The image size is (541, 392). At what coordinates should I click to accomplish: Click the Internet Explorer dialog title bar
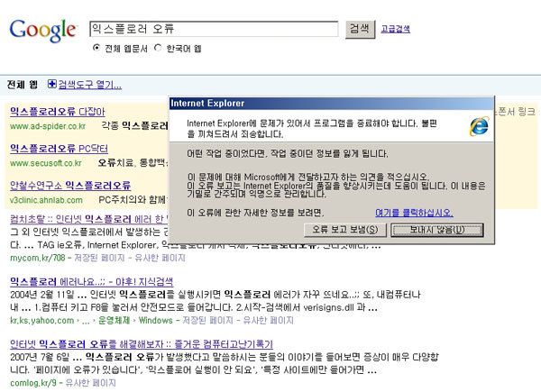[331, 104]
